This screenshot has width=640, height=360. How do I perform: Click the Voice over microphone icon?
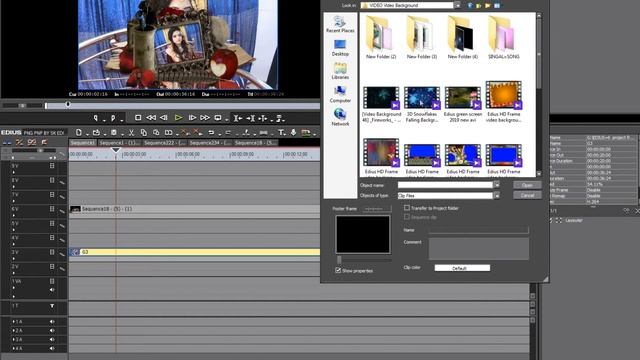tap(293, 133)
